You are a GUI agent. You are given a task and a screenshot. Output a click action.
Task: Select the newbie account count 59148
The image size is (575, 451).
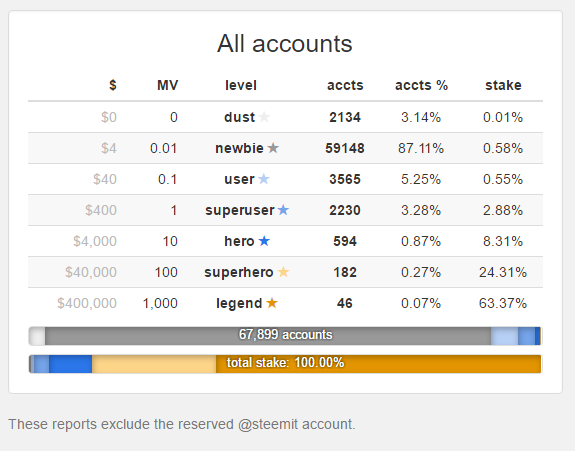click(x=345, y=148)
